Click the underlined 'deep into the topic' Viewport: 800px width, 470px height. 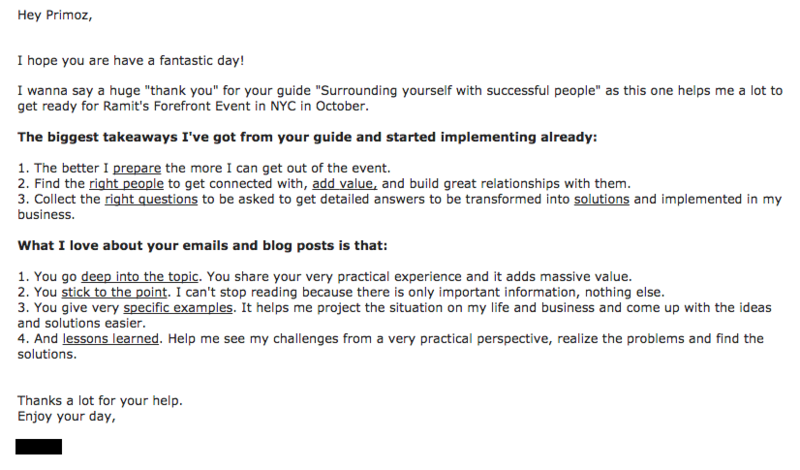[x=139, y=277]
